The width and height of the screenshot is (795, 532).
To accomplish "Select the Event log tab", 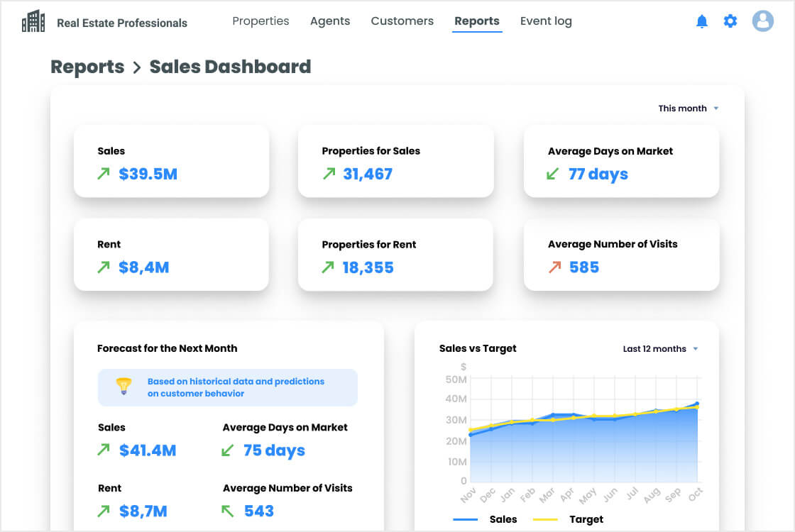I will (546, 21).
